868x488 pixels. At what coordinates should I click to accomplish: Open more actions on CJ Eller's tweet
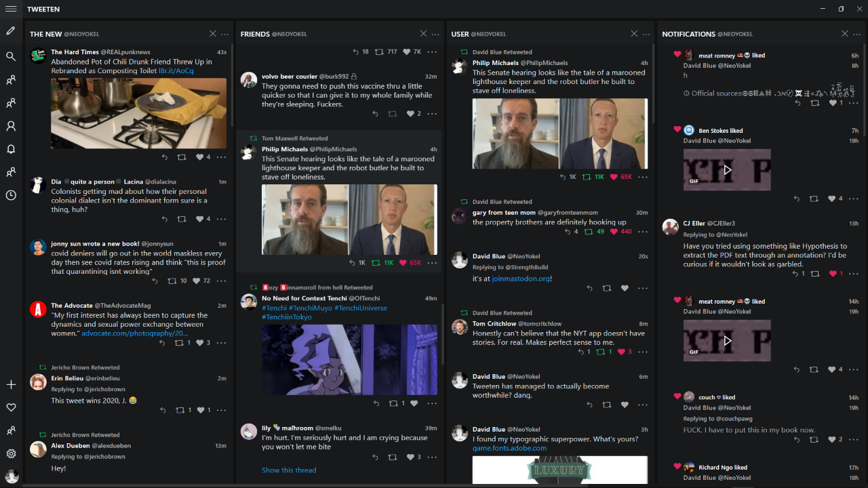click(854, 274)
